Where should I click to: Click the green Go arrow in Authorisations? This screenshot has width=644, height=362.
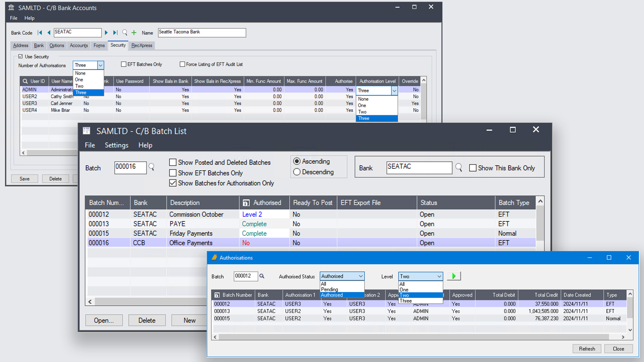[454, 276]
